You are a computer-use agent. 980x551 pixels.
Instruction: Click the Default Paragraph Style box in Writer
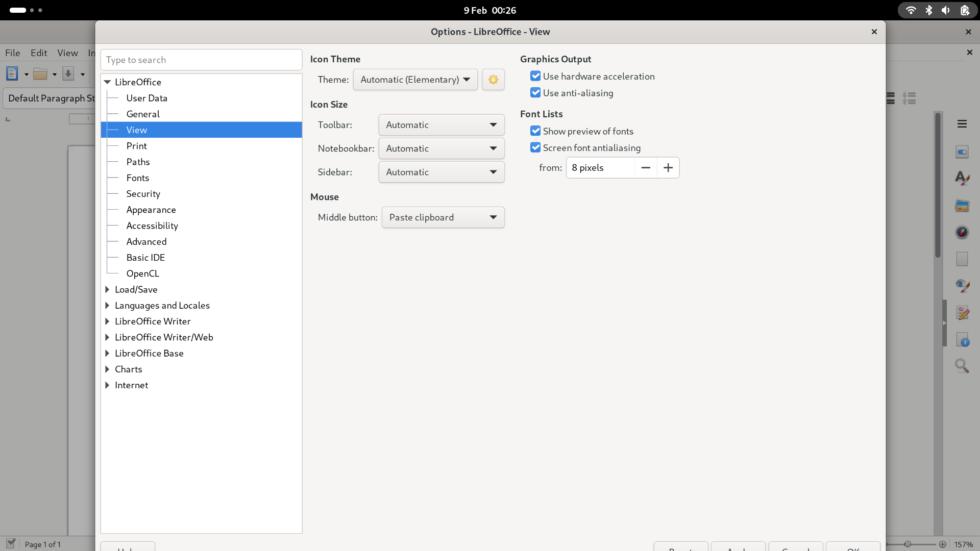click(x=50, y=98)
